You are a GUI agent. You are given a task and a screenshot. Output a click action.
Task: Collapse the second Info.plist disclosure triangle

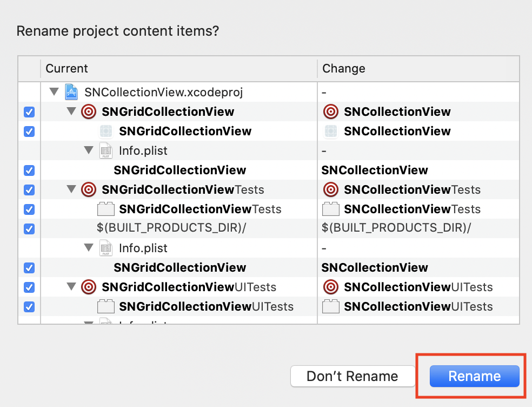coord(89,248)
